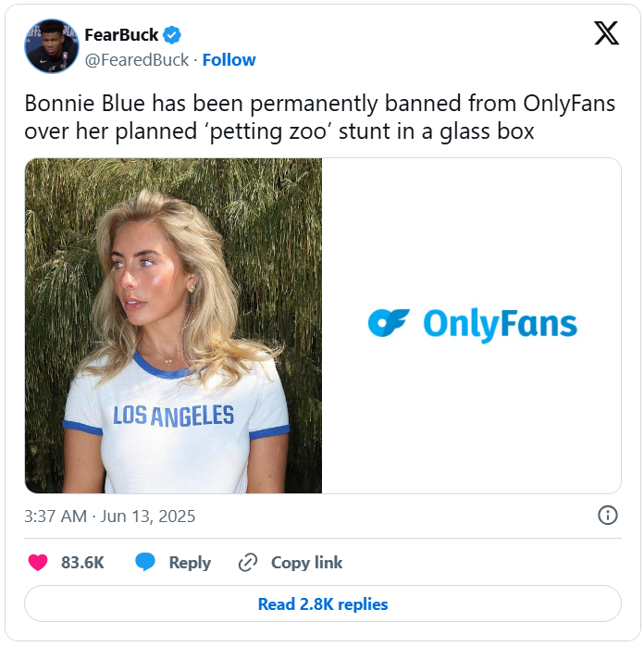Open the FearBuck display name
The image size is (644, 647).
(x=121, y=35)
